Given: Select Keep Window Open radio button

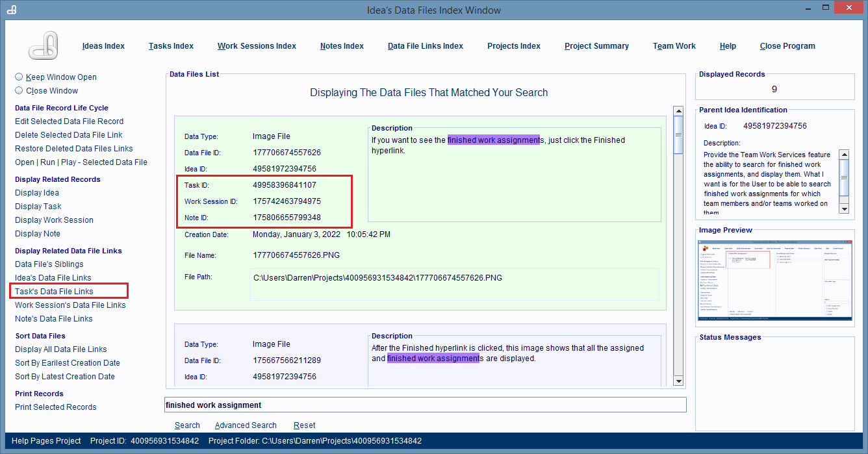Looking at the screenshot, I should point(19,77).
